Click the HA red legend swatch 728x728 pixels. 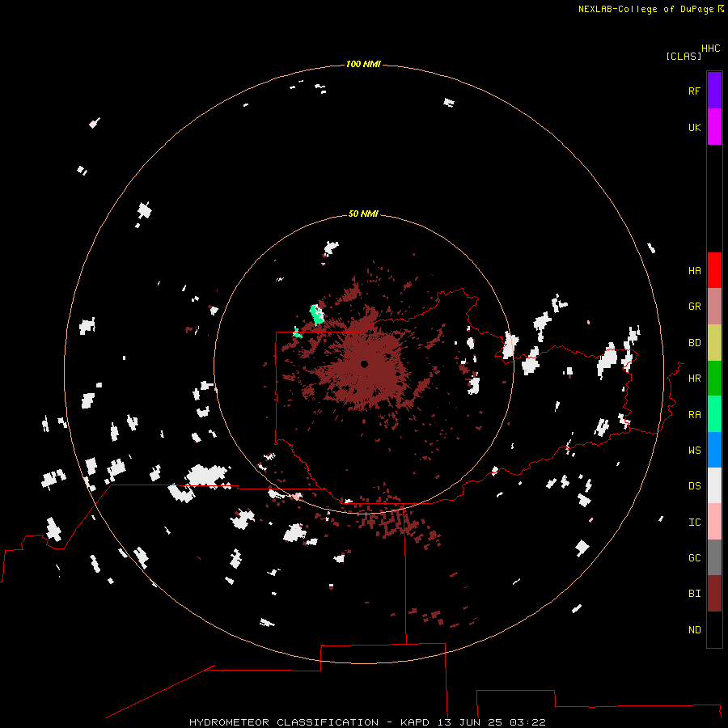714,270
